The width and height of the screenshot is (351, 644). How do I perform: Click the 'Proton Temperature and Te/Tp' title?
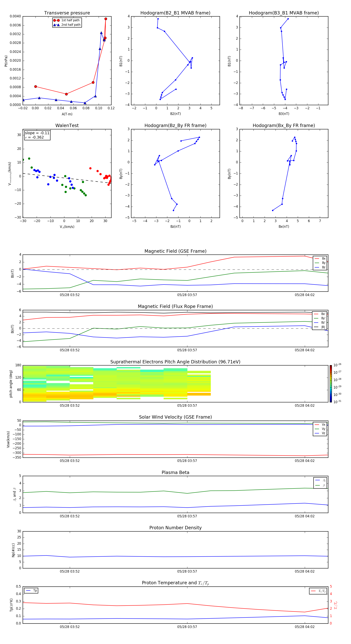pos(175,583)
